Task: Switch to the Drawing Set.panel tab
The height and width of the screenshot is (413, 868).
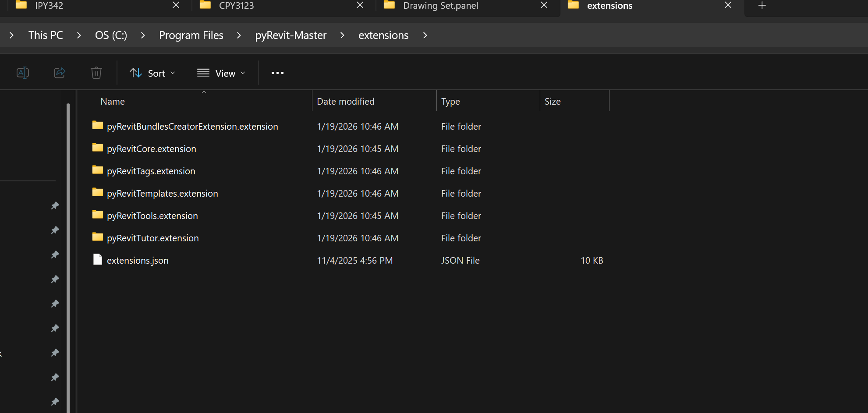Action: (x=440, y=6)
